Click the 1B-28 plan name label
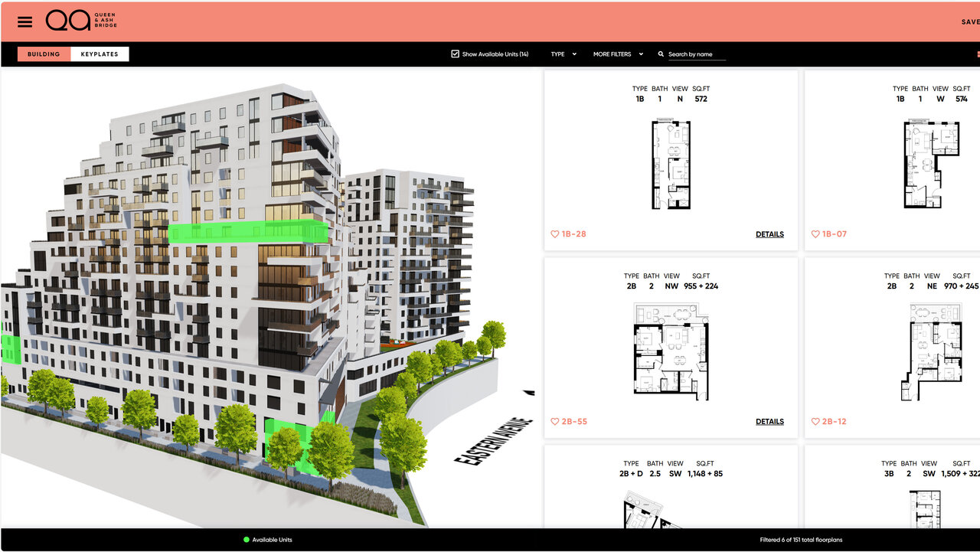980x552 pixels. [x=574, y=234]
